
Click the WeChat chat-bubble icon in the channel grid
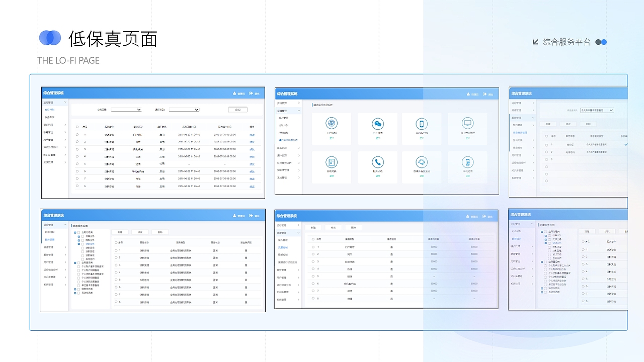click(378, 124)
